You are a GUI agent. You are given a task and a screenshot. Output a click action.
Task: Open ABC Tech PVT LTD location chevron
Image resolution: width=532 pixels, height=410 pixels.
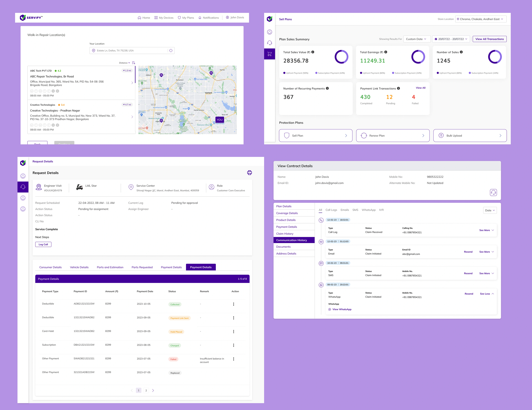(x=132, y=83)
